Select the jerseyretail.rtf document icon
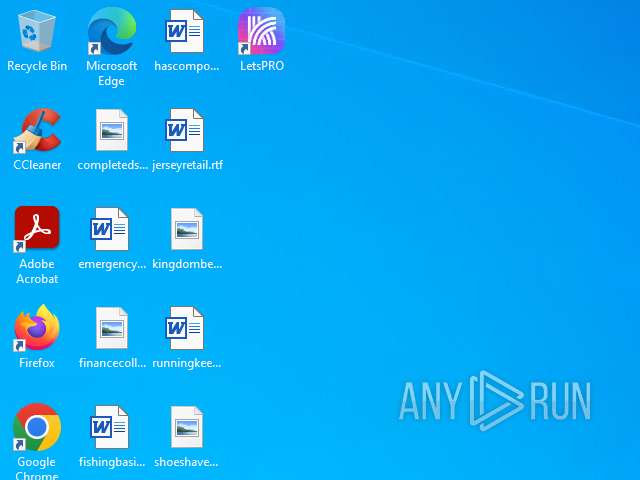Viewport: 640px width, 480px height. (184, 130)
